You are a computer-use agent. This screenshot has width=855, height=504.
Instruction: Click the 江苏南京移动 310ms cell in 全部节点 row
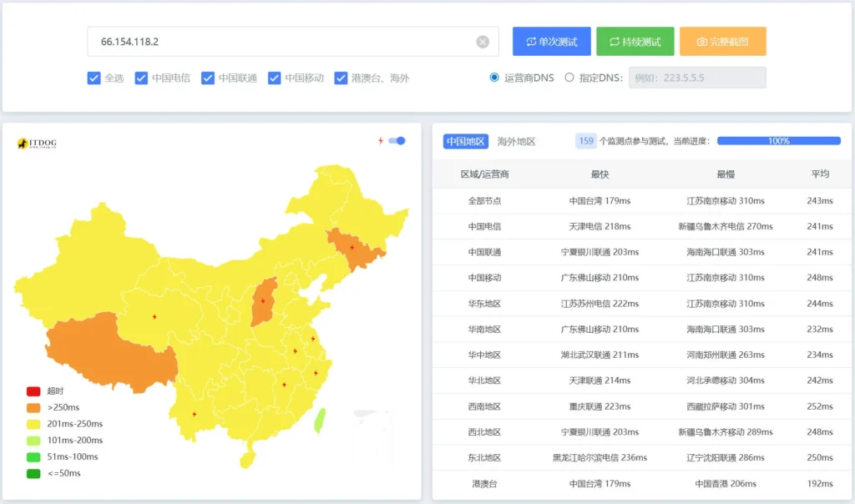726,200
